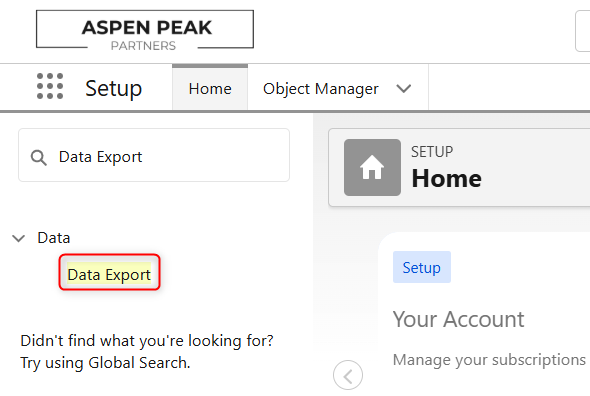Click the gray house Setup Home icon
The width and height of the screenshot is (590, 396).
(372, 168)
